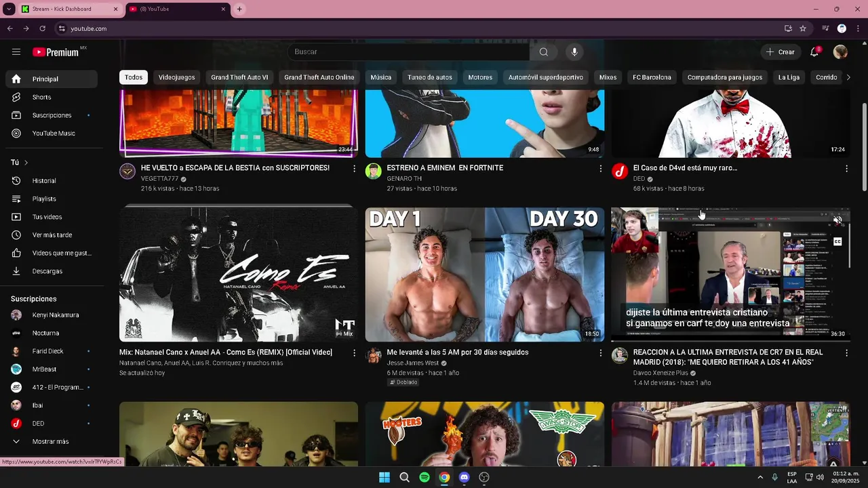Toggle captions on the CR7 preview

837,241
